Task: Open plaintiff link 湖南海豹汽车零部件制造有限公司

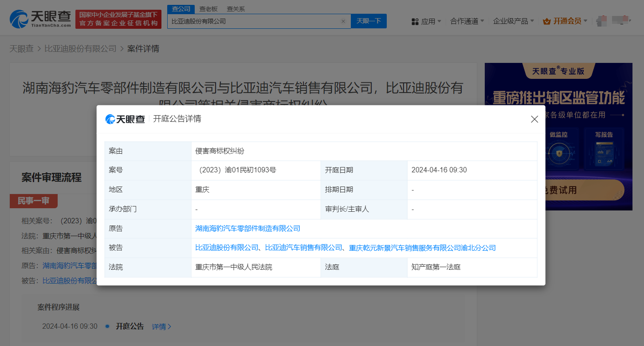Action: (x=247, y=228)
